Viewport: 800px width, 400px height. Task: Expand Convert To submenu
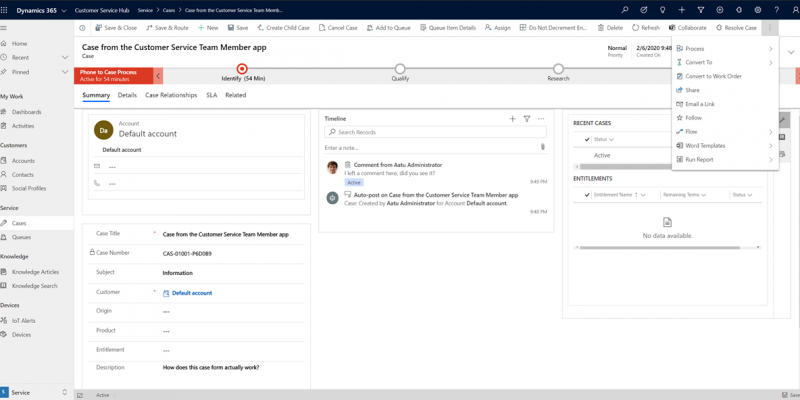tap(725, 62)
